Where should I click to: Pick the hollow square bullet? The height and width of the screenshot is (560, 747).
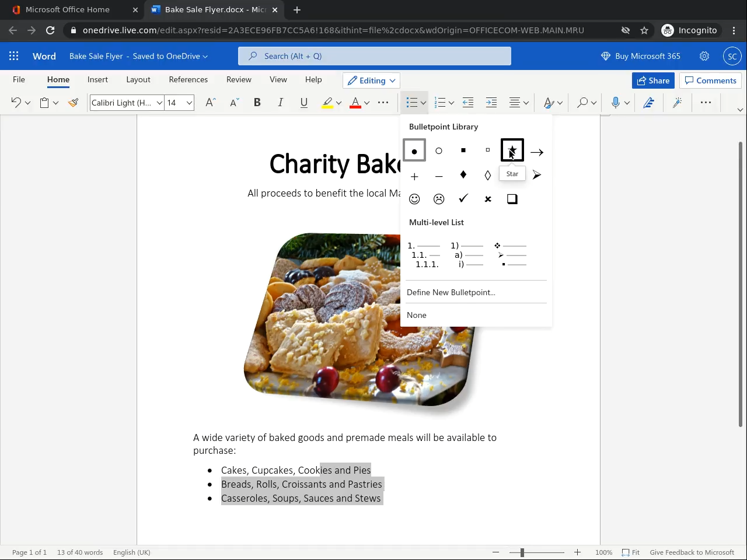[x=488, y=151]
